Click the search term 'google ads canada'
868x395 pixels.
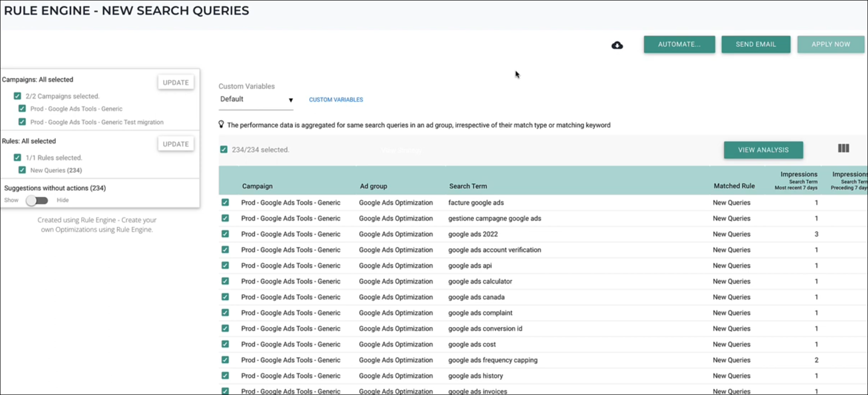point(476,297)
